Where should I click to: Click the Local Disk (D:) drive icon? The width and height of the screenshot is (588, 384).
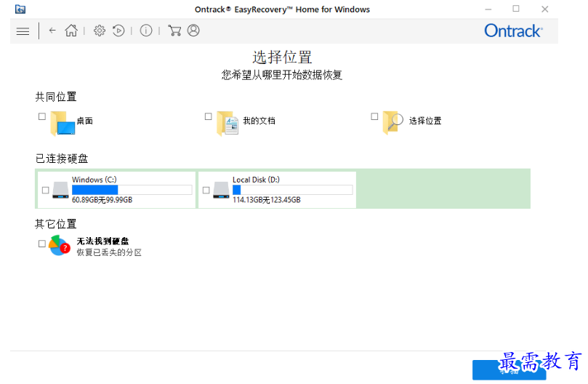pyautogui.click(x=221, y=190)
